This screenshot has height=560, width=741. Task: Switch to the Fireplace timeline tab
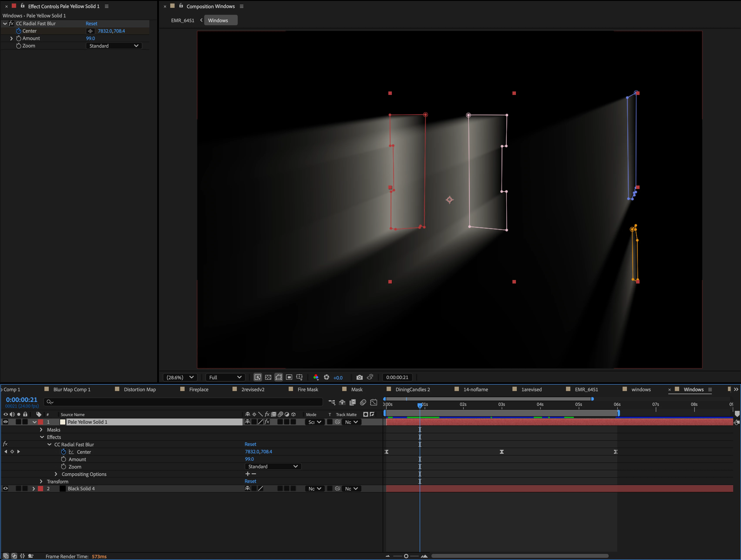coord(199,390)
